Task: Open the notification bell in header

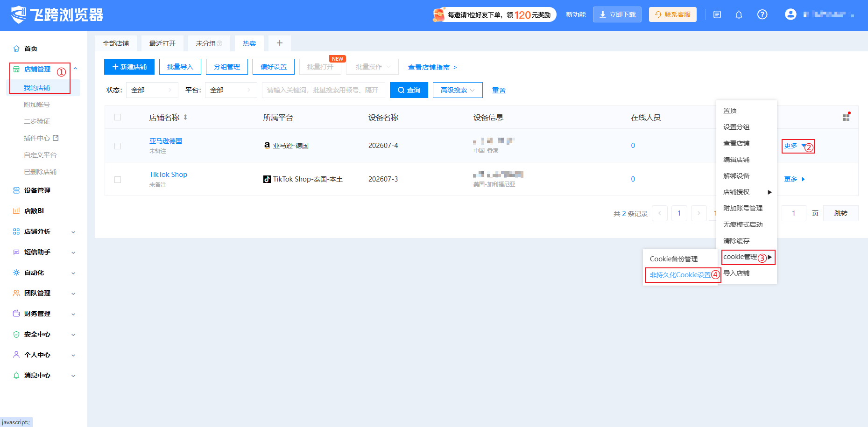Action: [x=739, y=15]
